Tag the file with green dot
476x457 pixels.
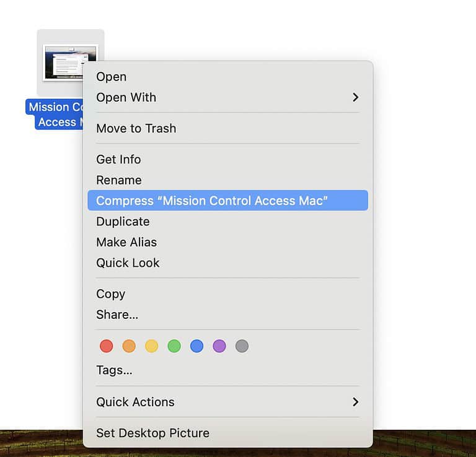click(x=174, y=346)
